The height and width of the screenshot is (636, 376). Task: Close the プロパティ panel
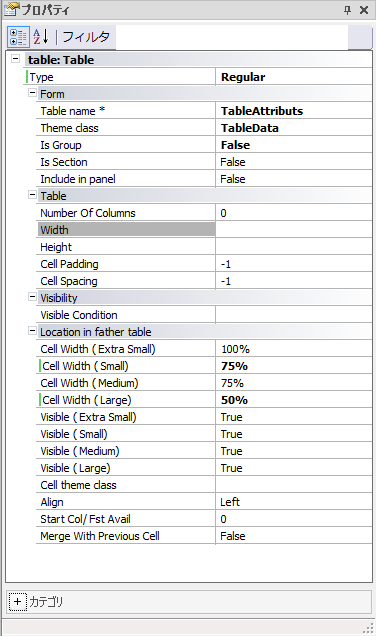pos(364,10)
